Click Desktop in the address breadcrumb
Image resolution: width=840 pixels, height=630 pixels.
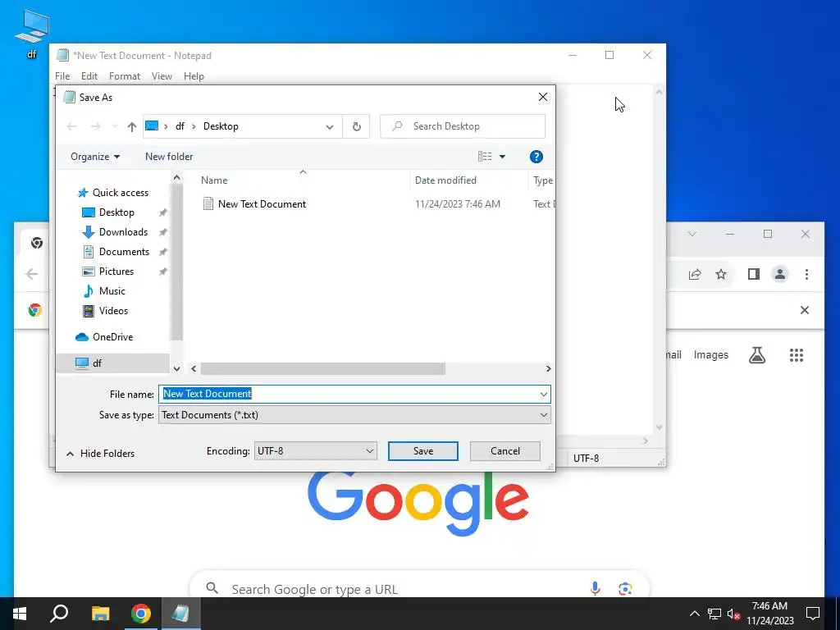click(221, 126)
